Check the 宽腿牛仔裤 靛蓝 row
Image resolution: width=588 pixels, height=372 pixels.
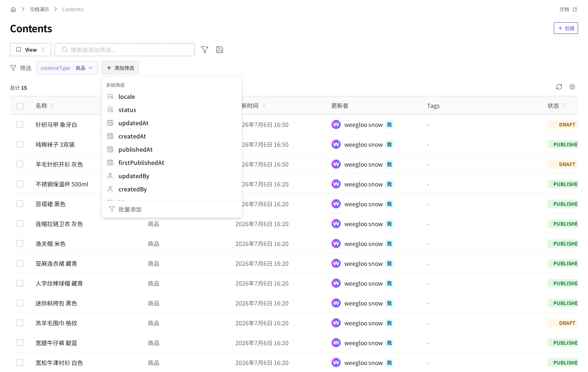[20, 343]
